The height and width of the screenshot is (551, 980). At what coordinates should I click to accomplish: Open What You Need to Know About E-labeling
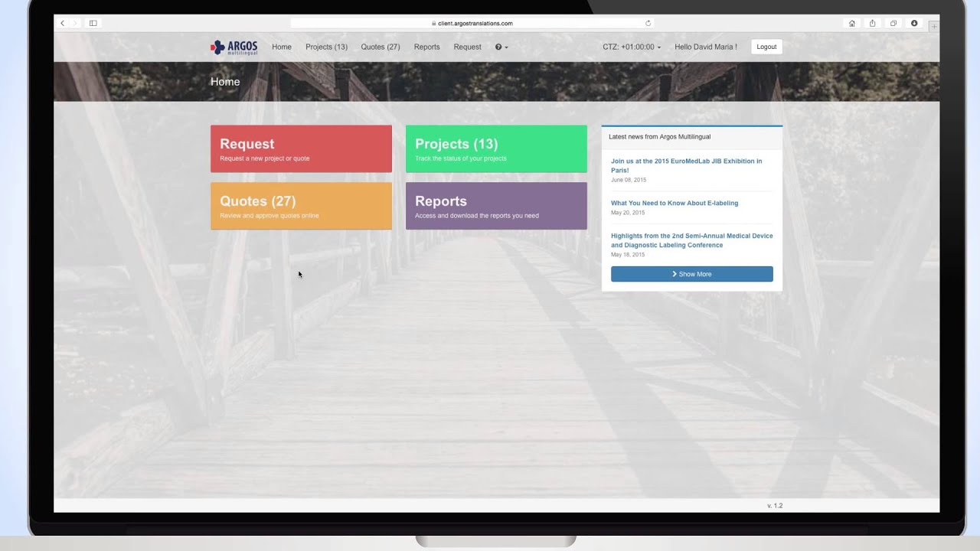675,203
